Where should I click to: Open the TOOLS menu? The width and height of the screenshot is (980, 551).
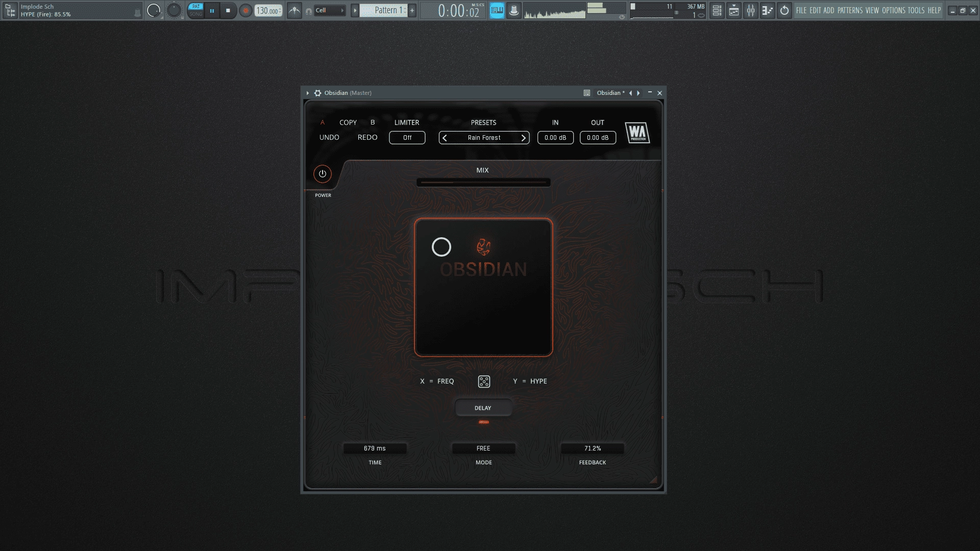click(x=916, y=10)
